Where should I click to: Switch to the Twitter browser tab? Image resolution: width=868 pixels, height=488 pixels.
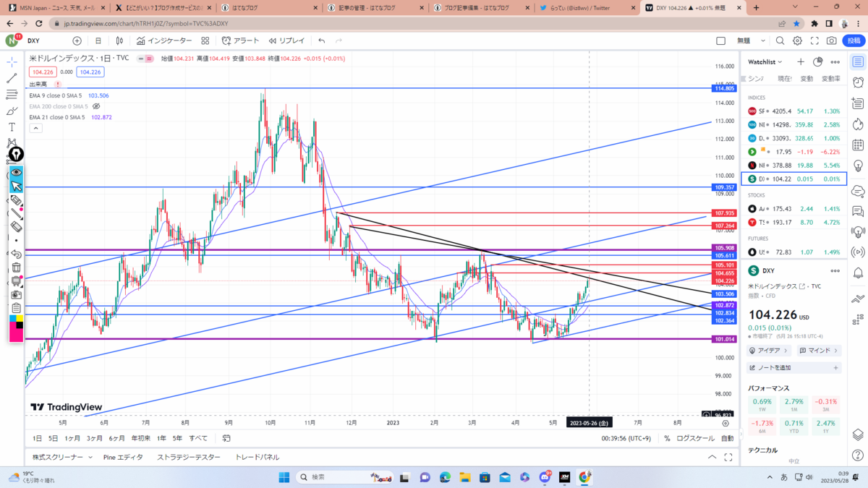pyautogui.click(x=587, y=8)
